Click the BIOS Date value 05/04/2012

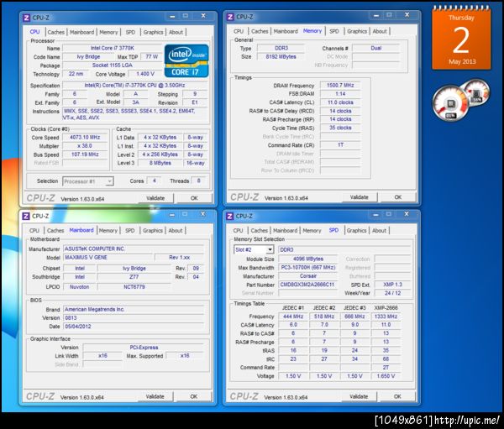134,327
